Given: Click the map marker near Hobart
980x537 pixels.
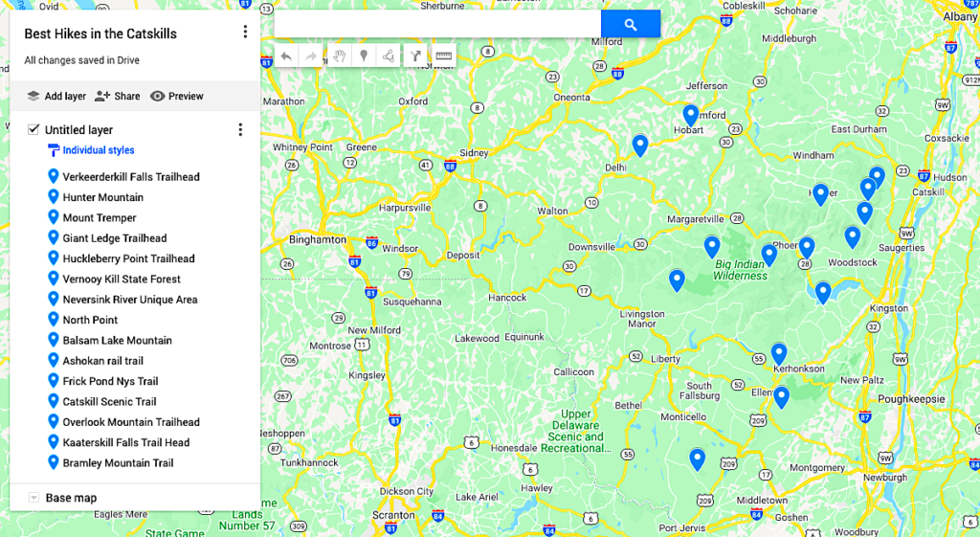Looking at the screenshot, I should [691, 116].
